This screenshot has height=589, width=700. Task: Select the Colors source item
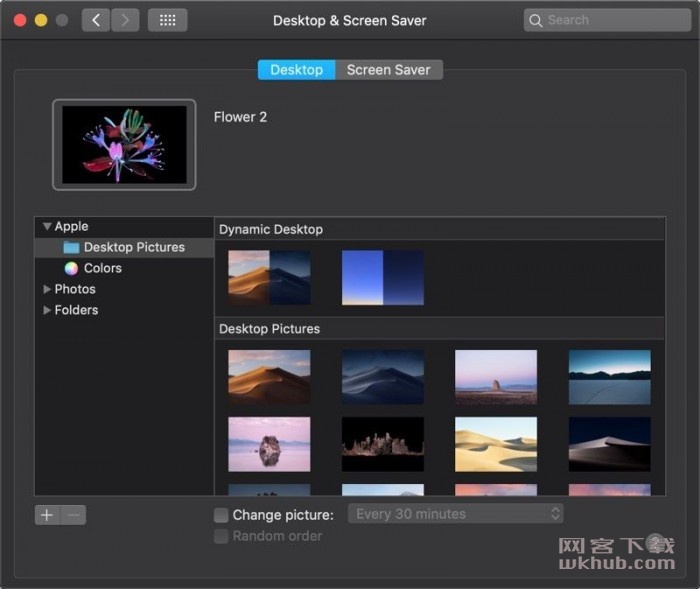(124, 268)
